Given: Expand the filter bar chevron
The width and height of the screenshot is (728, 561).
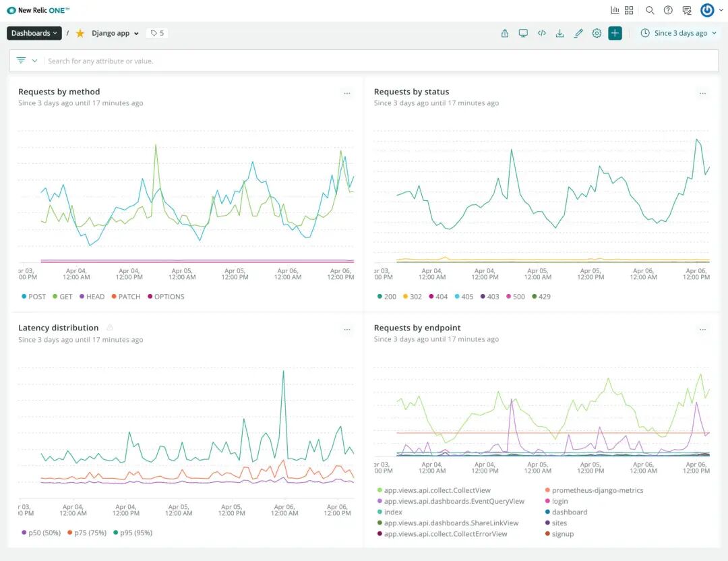Looking at the screenshot, I should [35, 61].
